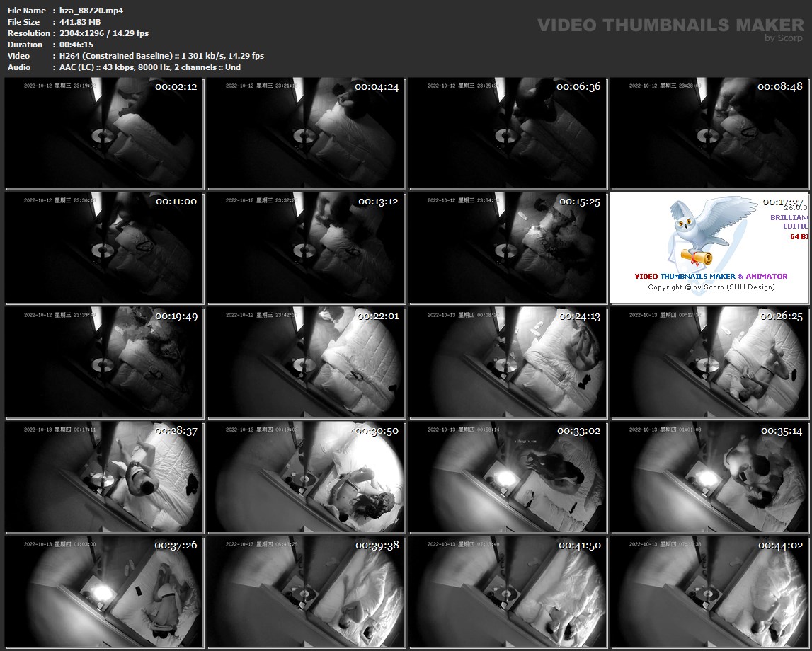The width and height of the screenshot is (812, 651).
Task: Click the 'VIDEO THUMBNAILS MAKER & ANIMATOR' caption
Action: click(711, 277)
